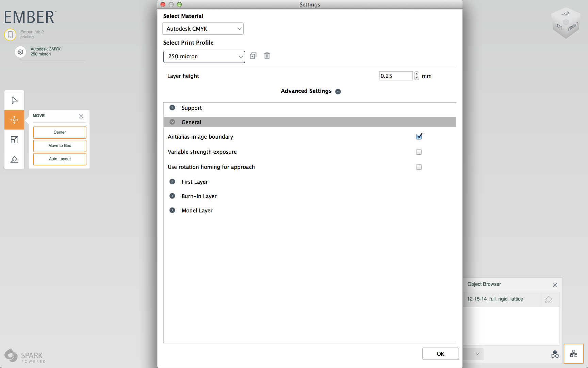Open the settings gear for Autodesk CMYK
This screenshot has height=368, width=588.
(x=20, y=52)
